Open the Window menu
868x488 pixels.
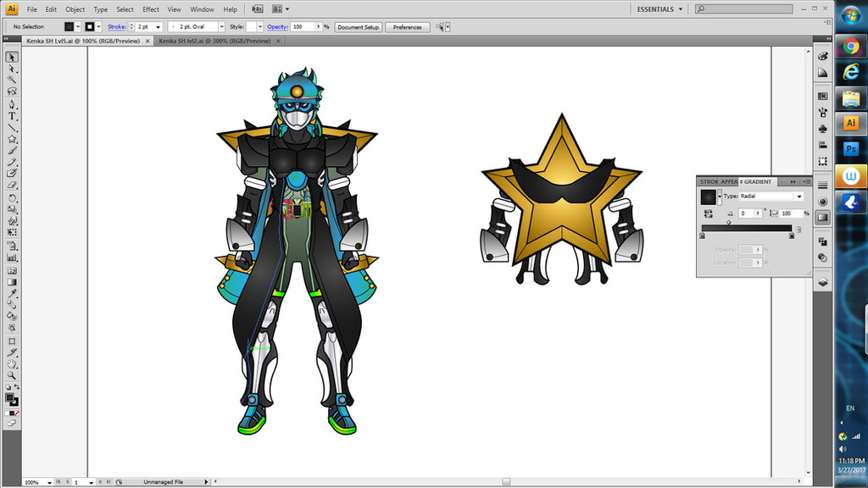[x=202, y=9]
